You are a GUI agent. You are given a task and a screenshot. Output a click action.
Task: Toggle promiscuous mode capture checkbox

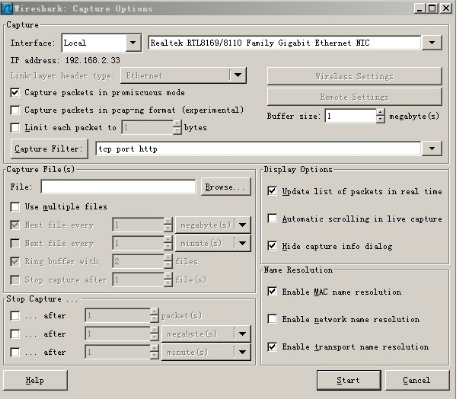coord(15,92)
